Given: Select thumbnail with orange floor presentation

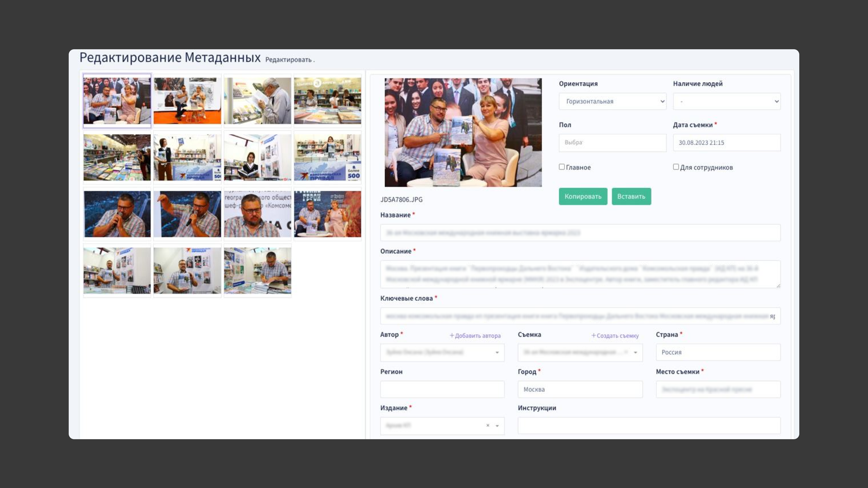Looking at the screenshot, I should point(187,101).
